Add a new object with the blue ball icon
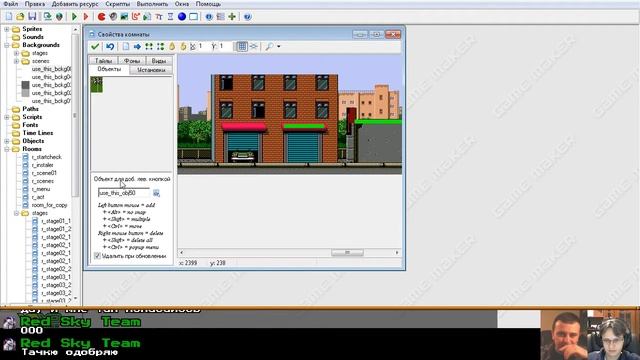 pos(182,16)
